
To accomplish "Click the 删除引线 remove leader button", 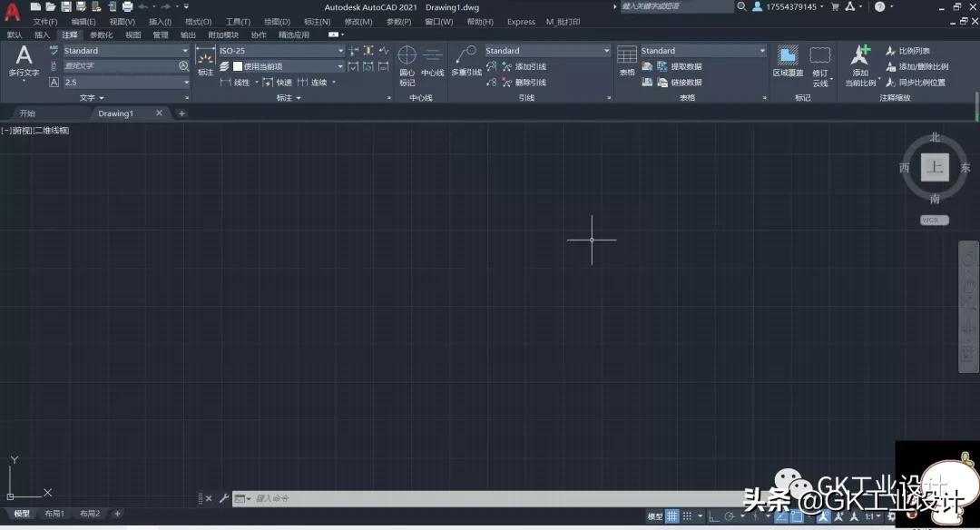I will [x=524, y=83].
